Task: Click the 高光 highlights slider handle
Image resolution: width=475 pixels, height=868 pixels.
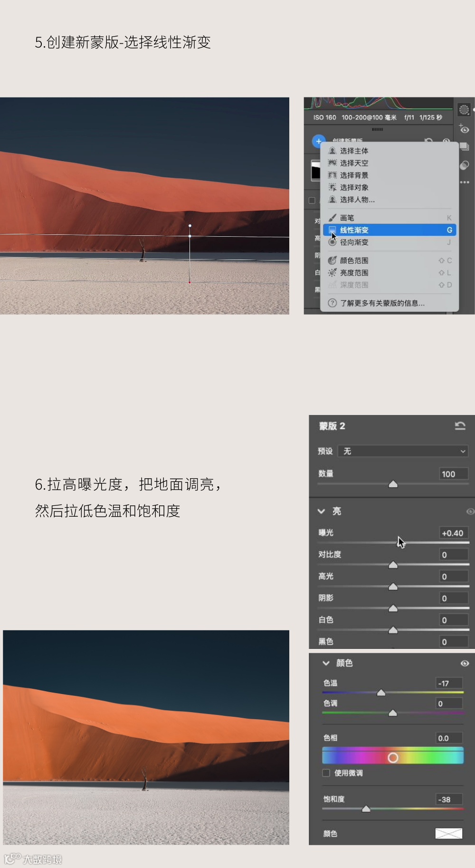Action: pyautogui.click(x=393, y=587)
